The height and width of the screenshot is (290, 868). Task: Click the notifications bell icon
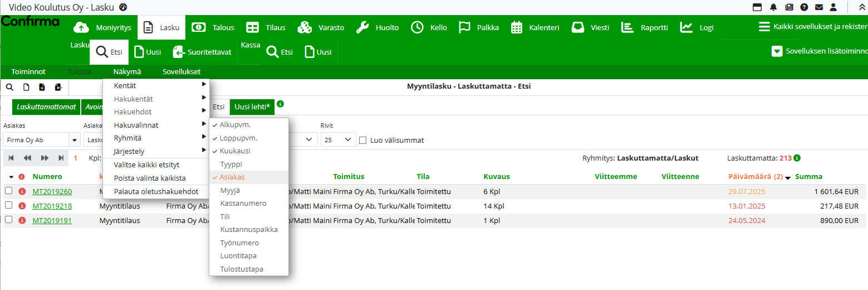(773, 7)
